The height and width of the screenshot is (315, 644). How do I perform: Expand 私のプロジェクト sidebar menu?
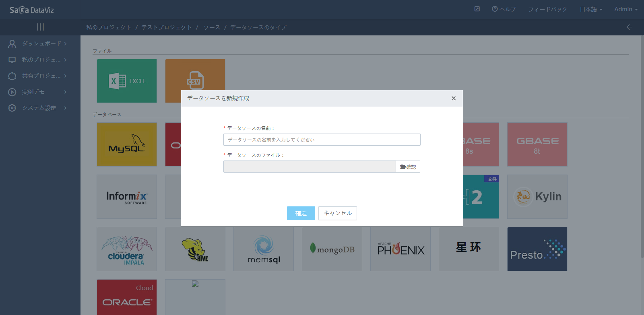click(x=40, y=60)
